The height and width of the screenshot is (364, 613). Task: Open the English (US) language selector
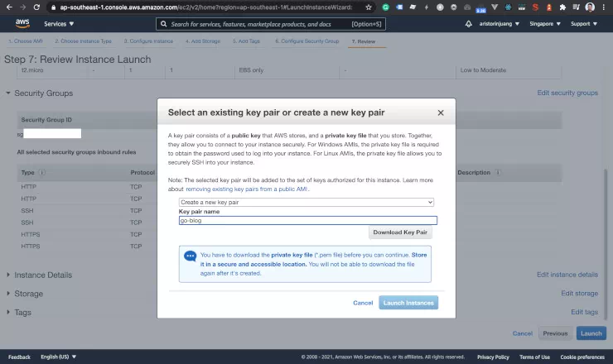59,357
